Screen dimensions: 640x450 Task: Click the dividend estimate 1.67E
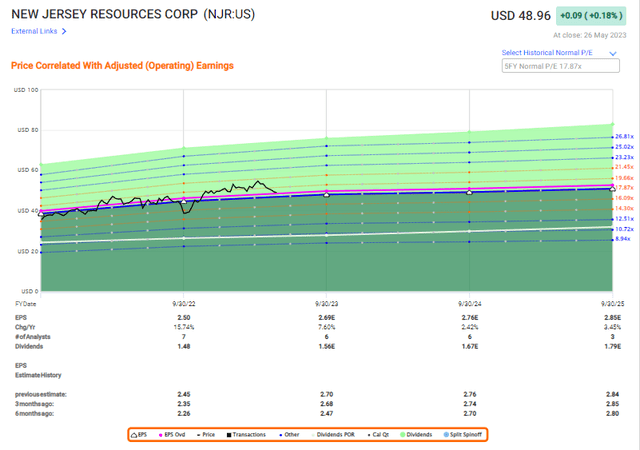point(469,346)
